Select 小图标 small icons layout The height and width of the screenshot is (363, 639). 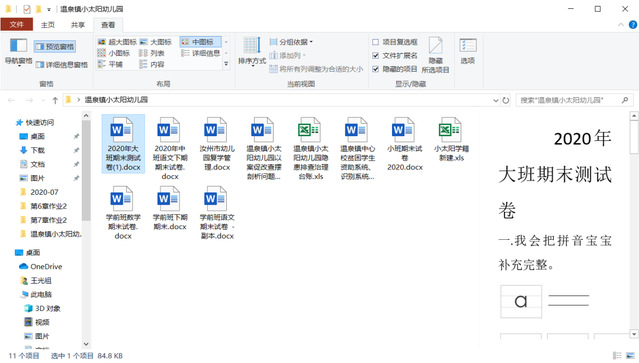(x=114, y=53)
